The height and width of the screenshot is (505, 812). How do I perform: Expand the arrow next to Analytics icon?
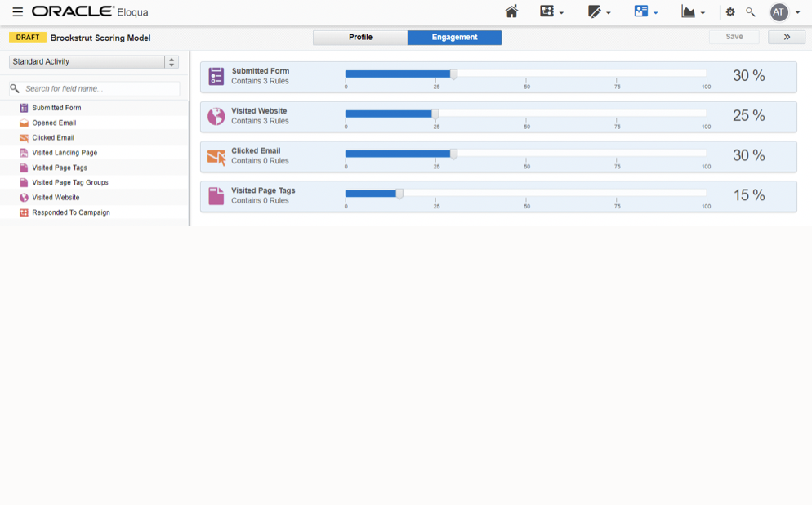point(703,13)
